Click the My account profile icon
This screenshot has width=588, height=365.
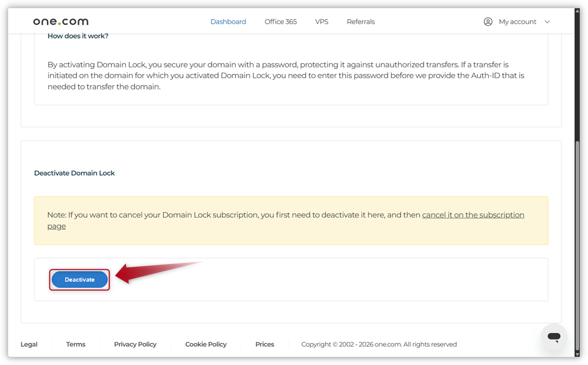[x=488, y=22]
